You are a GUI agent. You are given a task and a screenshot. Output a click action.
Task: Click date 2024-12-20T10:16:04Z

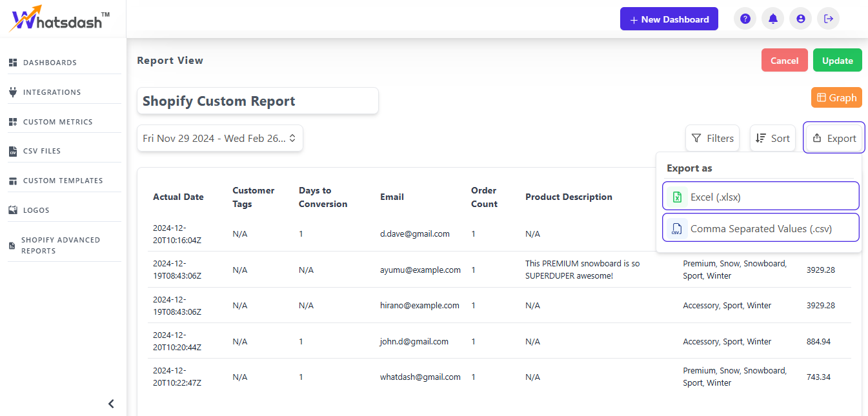(177, 234)
